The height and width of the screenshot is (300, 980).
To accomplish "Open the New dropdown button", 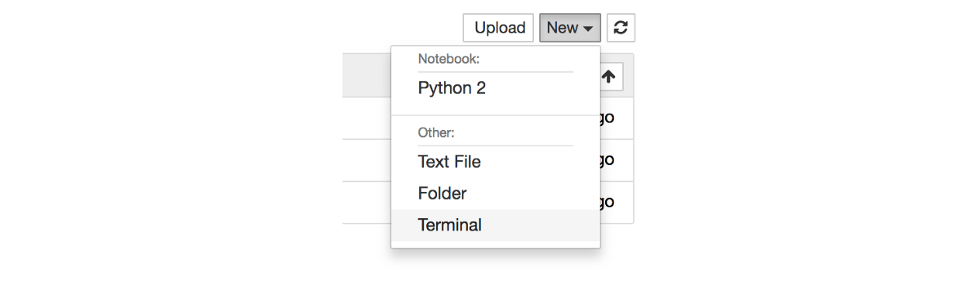I will (x=570, y=28).
